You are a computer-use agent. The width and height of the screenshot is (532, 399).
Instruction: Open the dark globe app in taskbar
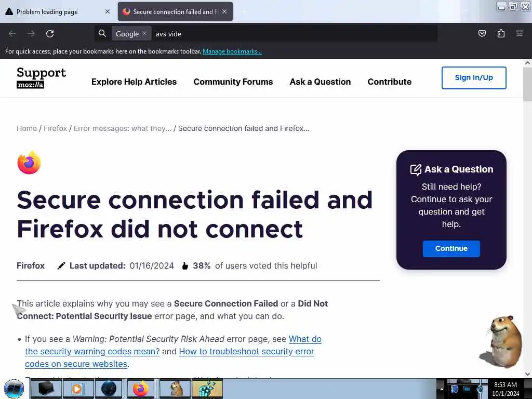(x=109, y=389)
